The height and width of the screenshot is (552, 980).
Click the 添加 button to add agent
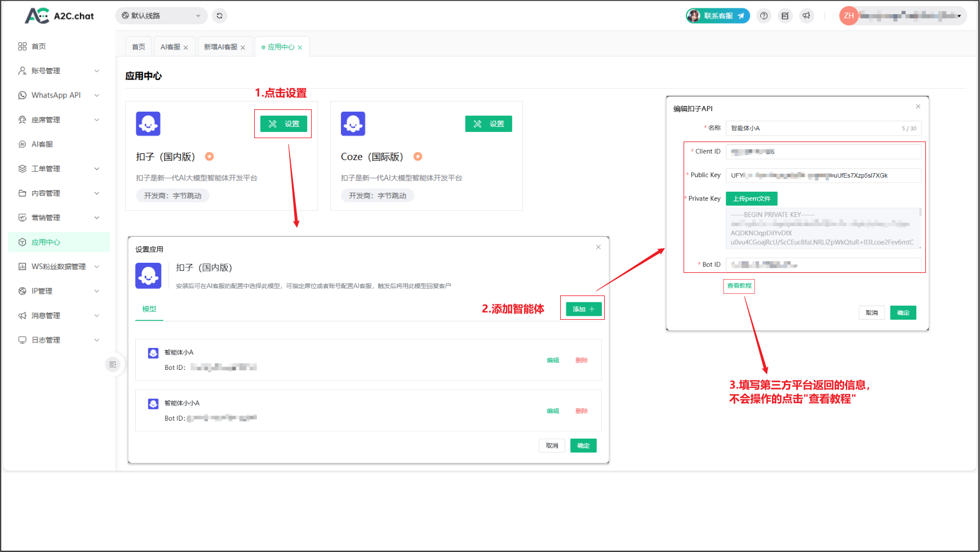[583, 309]
